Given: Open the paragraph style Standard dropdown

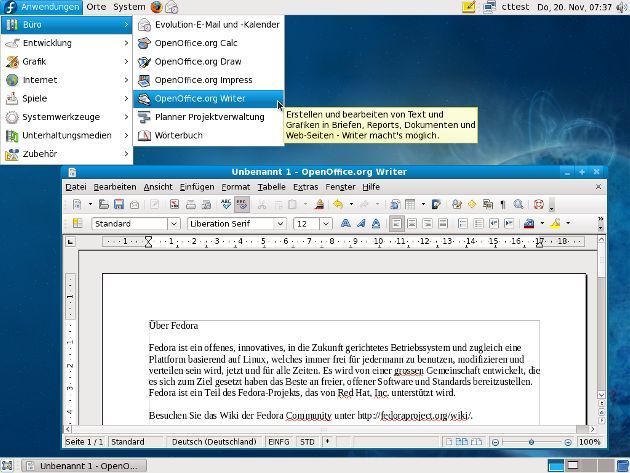Looking at the screenshot, I should point(174,223).
